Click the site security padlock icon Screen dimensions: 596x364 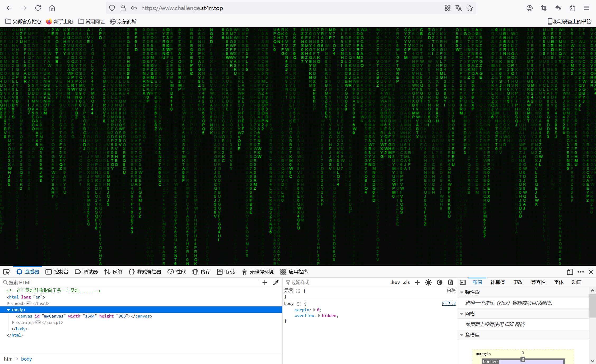(x=123, y=8)
